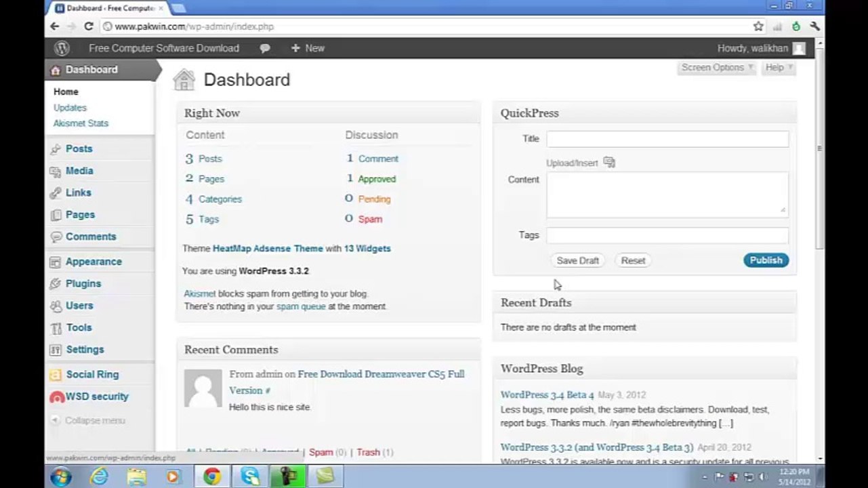Screen dimensions: 868x488
Task: Click the Pages icon in sidebar
Action: tap(56, 215)
